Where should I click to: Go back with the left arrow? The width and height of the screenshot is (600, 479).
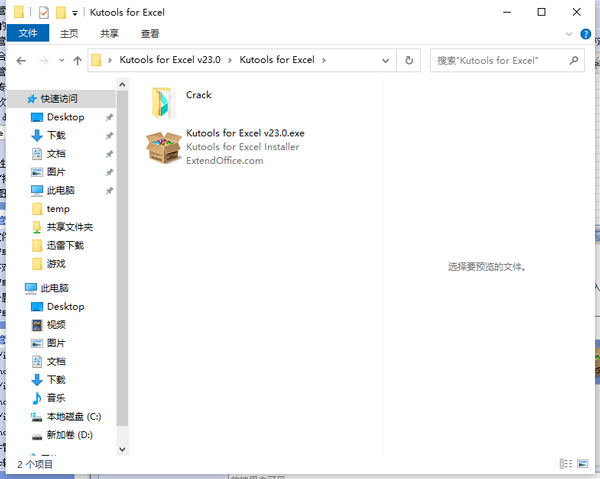click(x=21, y=60)
